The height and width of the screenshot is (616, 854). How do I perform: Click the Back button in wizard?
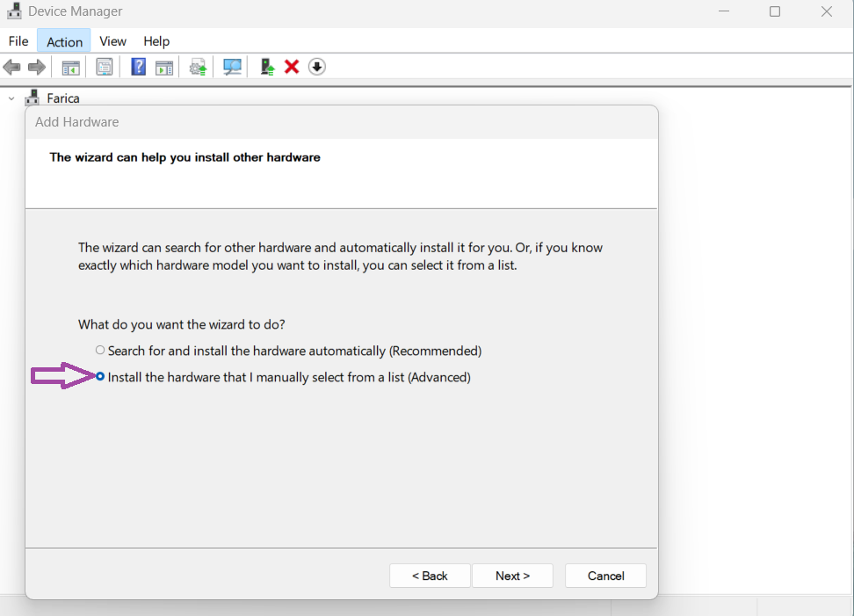point(430,576)
